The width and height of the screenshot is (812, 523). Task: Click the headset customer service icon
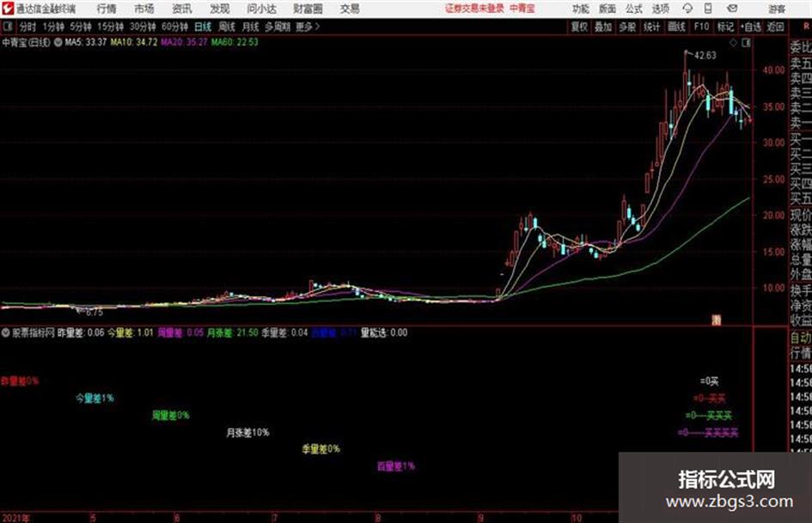pyautogui.click(x=687, y=9)
